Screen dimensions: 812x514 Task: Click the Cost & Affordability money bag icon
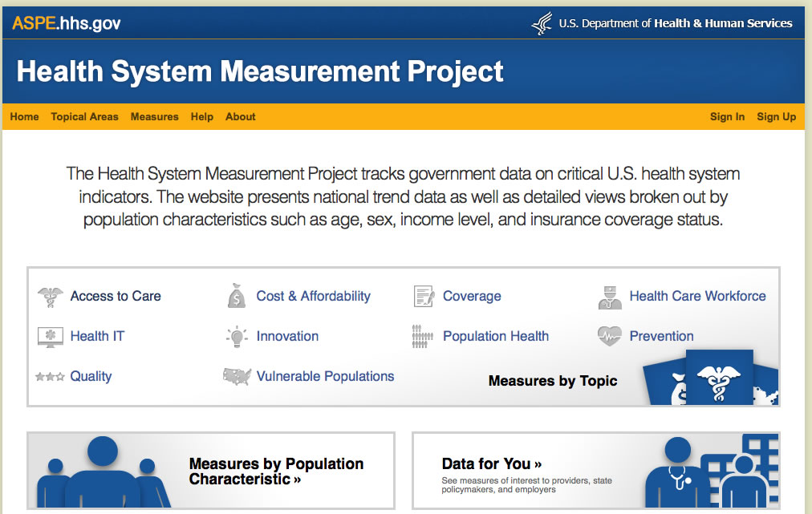[237, 296]
